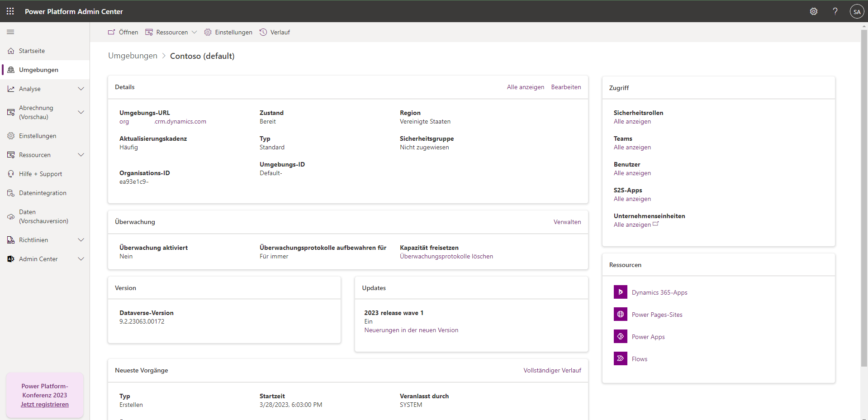This screenshot has height=420, width=868.
Task: Click the Power Apps resource icon
Action: [620, 337]
